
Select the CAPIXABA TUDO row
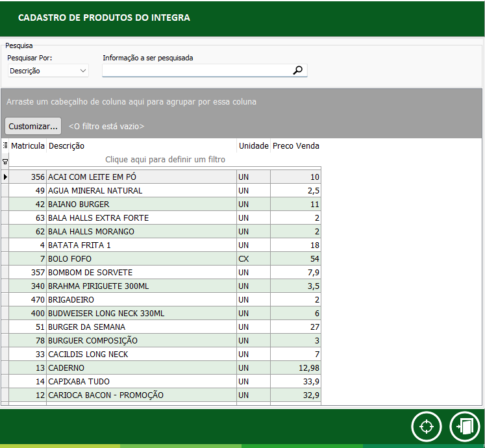(165, 381)
